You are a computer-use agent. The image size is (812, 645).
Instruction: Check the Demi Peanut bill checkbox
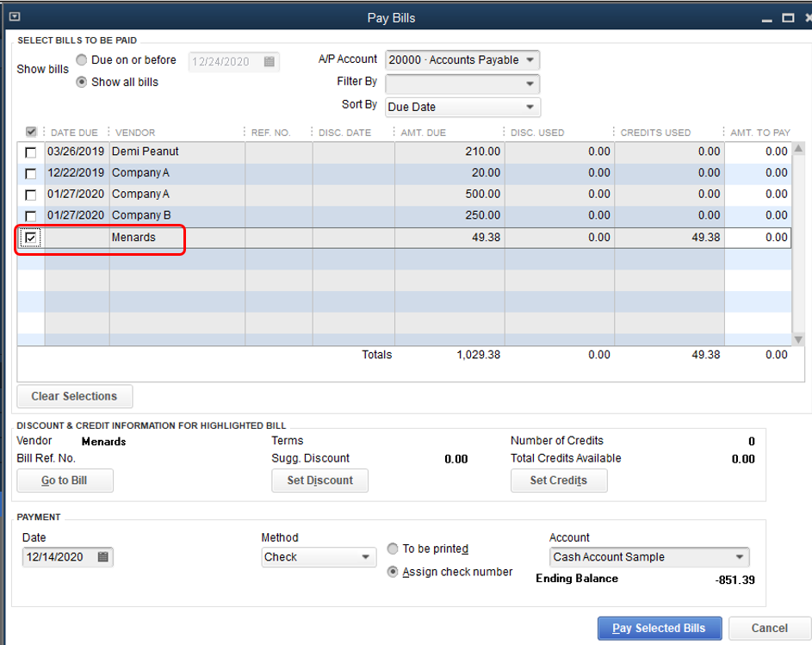(30, 152)
